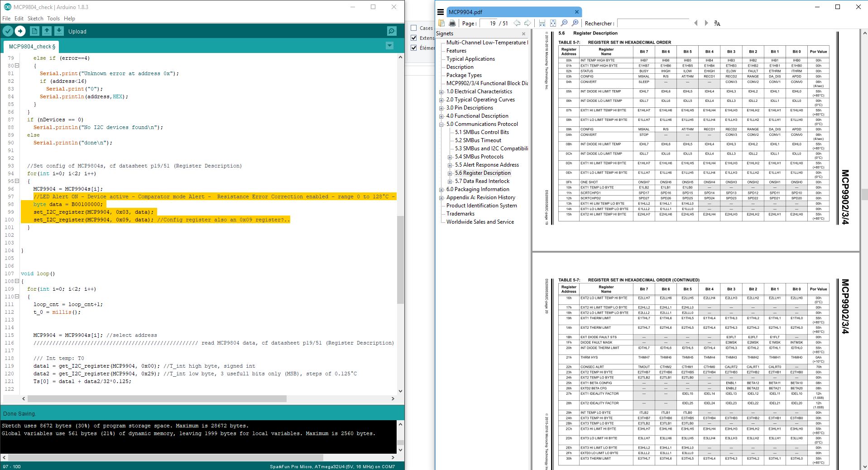
Task: Expand Appendix A: Revision History bookmark
Action: click(441, 198)
